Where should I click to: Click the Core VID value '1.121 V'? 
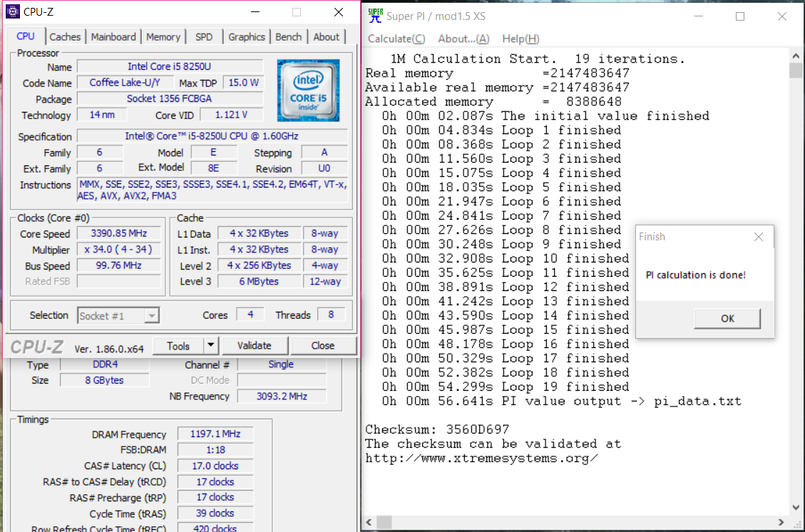tap(232, 115)
